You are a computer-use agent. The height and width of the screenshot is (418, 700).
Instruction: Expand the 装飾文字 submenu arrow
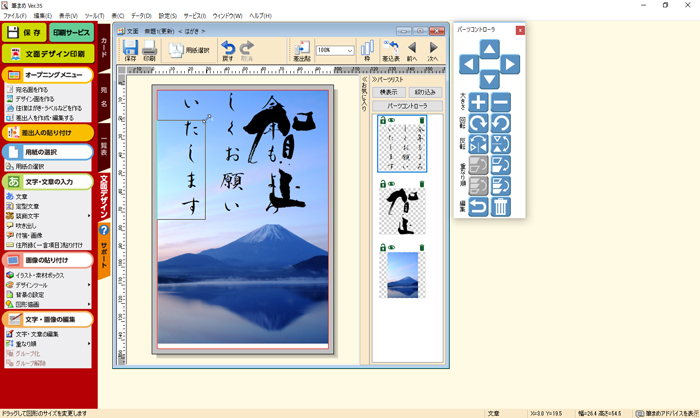(x=89, y=216)
